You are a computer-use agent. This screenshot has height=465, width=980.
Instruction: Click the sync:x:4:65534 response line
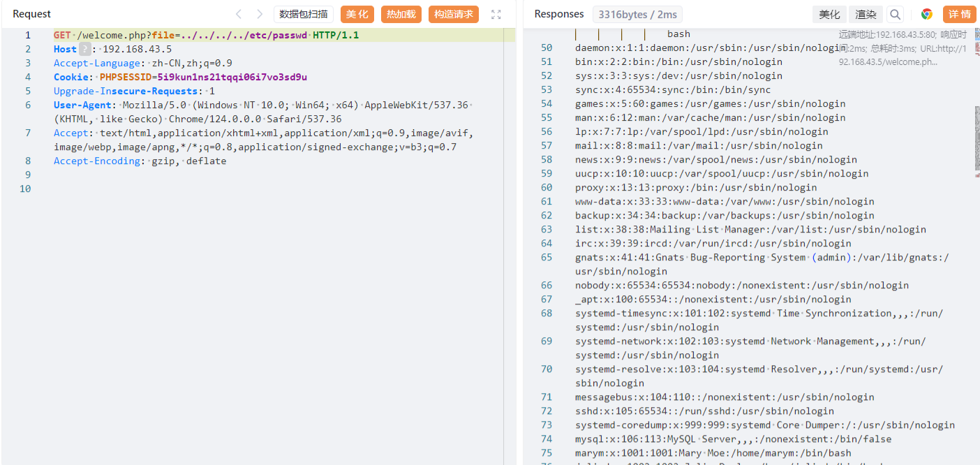[673, 89]
